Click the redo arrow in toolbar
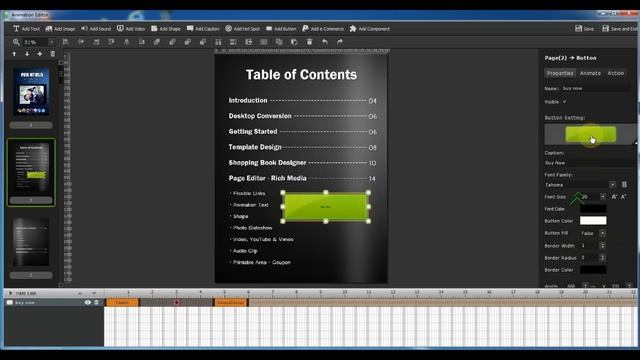The width and height of the screenshot is (640, 360). [x=340, y=42]
